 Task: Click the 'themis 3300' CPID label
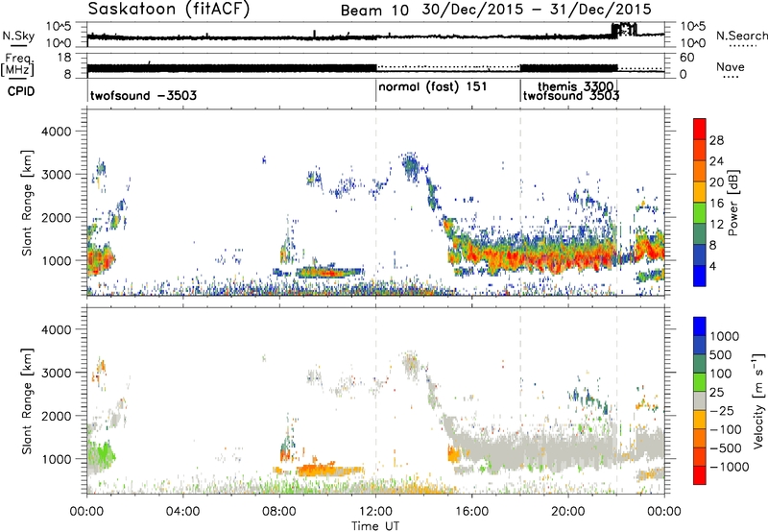point(575,86)
